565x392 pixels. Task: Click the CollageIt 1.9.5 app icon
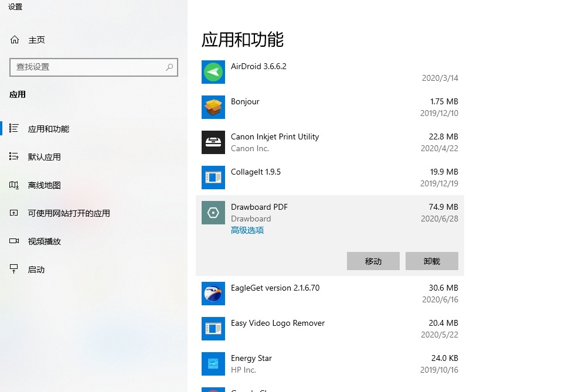pyautogui.click(x=213, y=178)
